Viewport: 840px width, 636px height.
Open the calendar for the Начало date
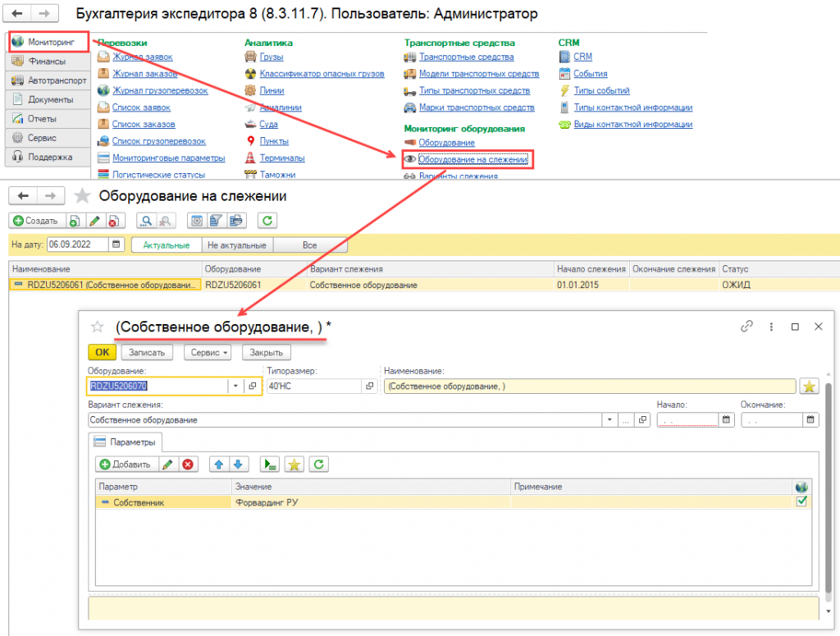726,420
